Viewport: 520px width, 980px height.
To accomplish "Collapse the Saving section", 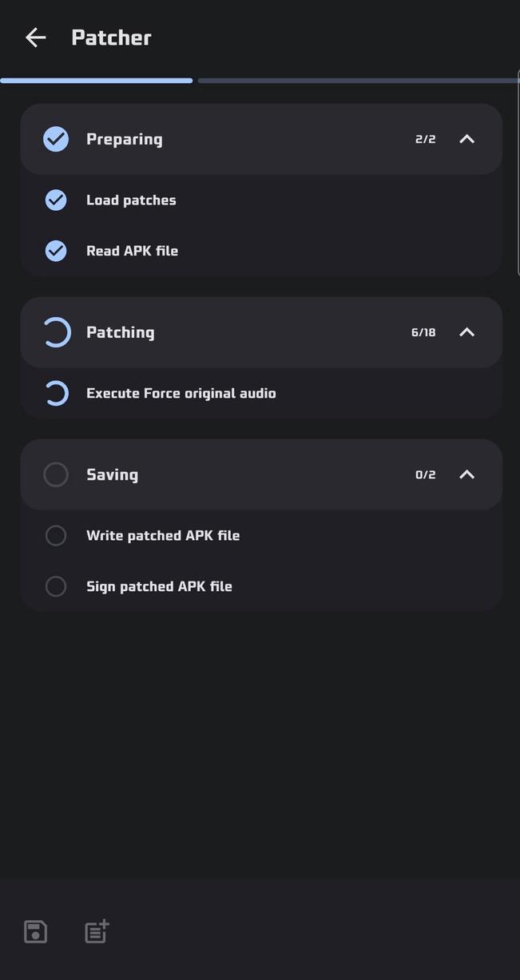I will (x=466, y=474).
